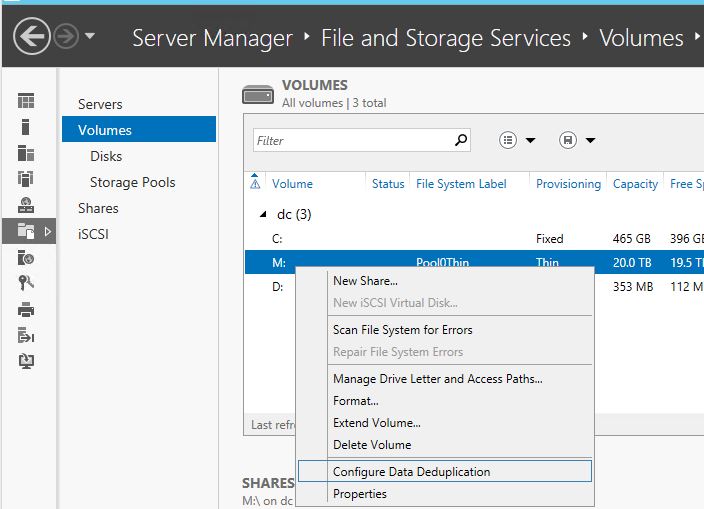704x509 pixels.
Task: Open Storage Pools in the navigation pane
Action: coord(132,182)
